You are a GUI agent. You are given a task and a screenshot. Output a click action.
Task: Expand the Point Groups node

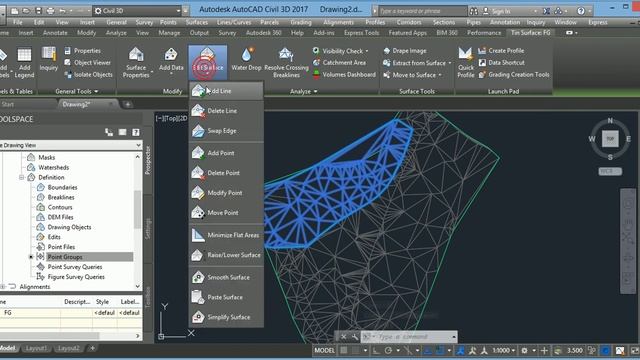(x=31, y=257)
